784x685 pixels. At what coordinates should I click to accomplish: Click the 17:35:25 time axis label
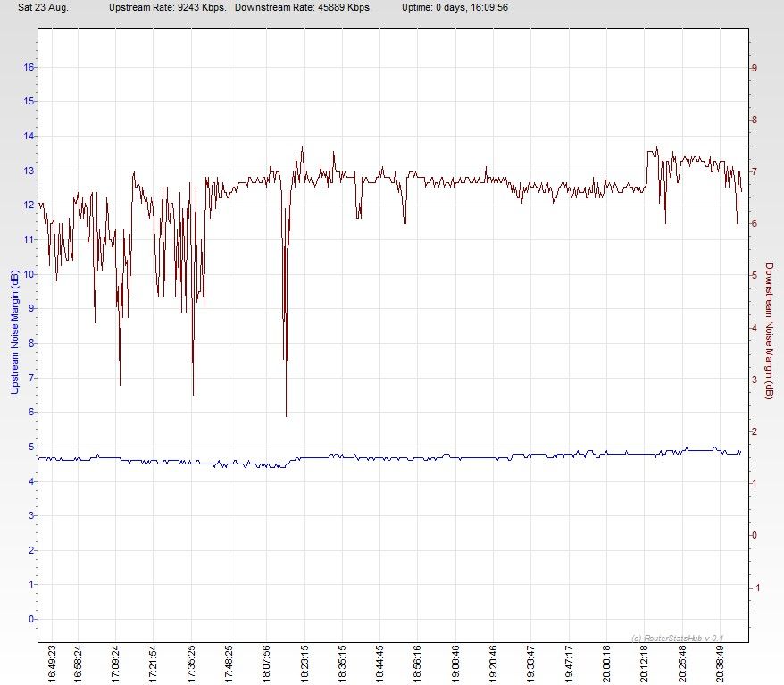tap(191, 664)
